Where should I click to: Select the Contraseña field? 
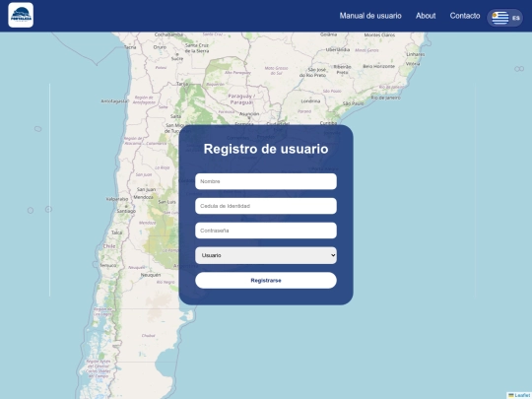point(266,231)
